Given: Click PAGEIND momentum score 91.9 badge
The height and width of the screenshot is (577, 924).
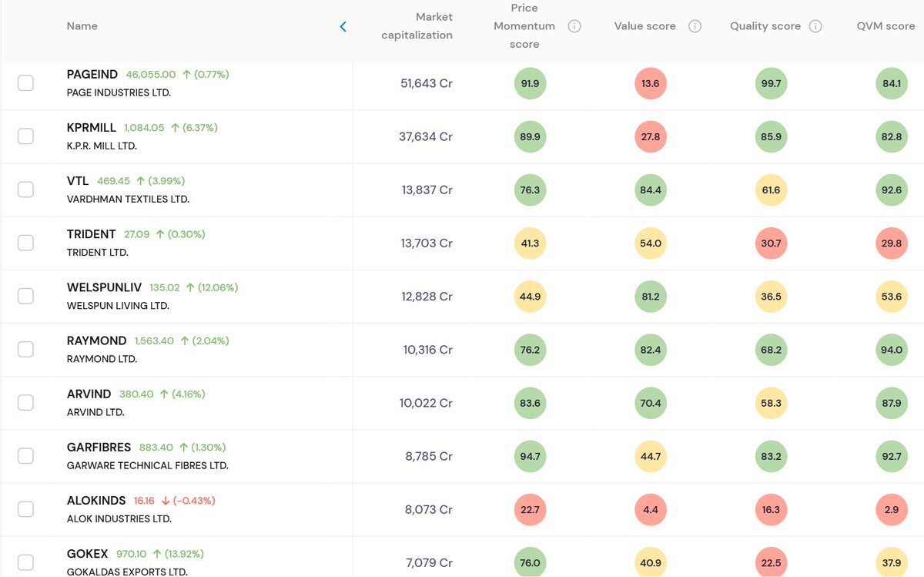Looking at the screenshot, I should [x=530, y=83].
